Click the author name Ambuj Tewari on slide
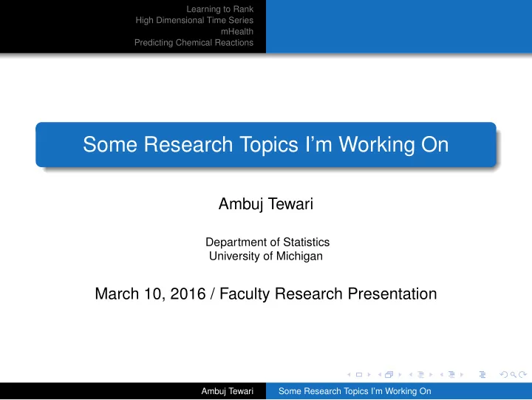532x400 pixels. coord(266,204)
